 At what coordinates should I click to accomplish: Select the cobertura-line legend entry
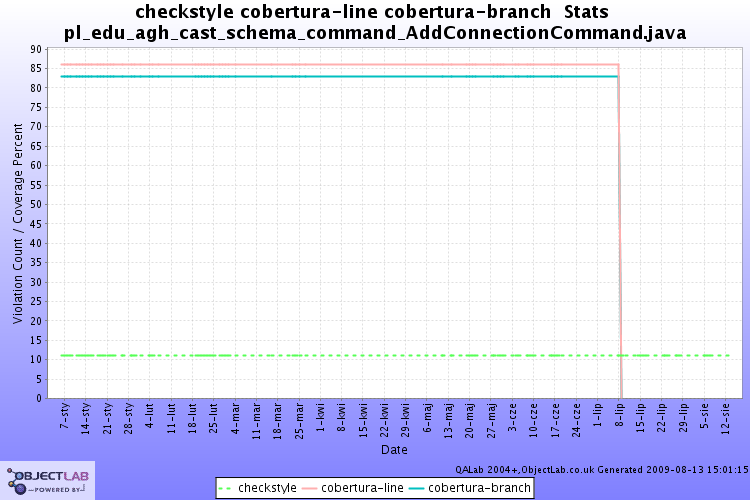[353, 488]
